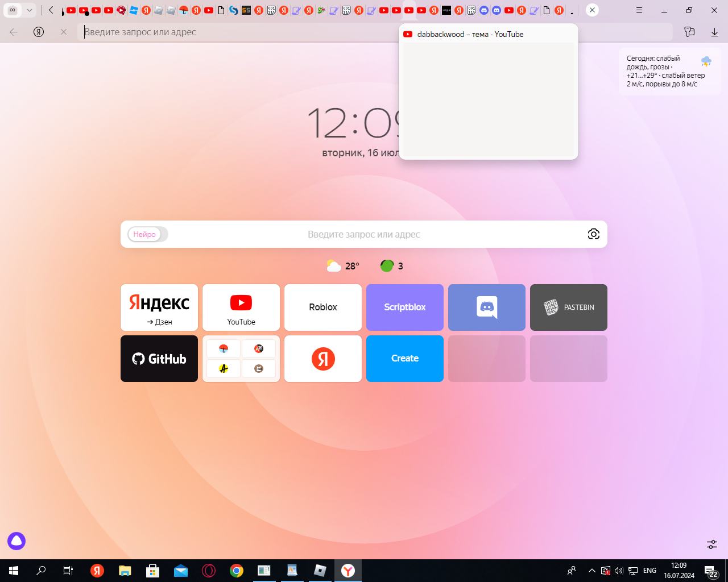This screenshot has width=728, height=582.
Task: Open the Discord tile
Action: (487, 307)
